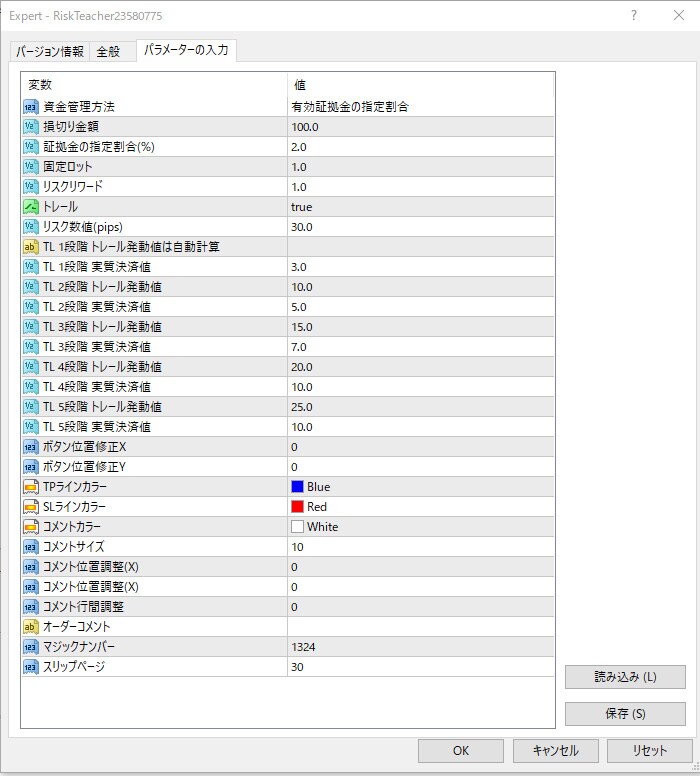Select the empty オーダーコメント value cell
700x776 pixels.
420,627
